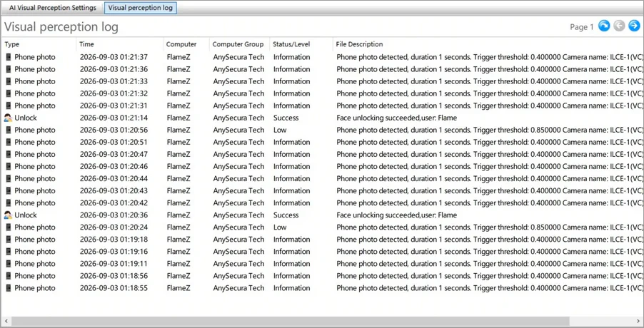
Task: Open Face unlocking description at 01:20:36
Action: 397,215
